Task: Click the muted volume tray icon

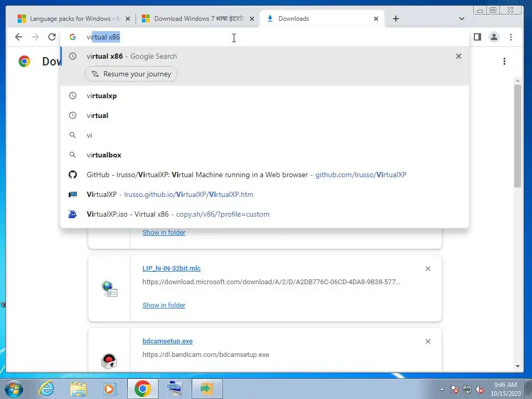Action: pyautogui.click(x=480, y=389)
